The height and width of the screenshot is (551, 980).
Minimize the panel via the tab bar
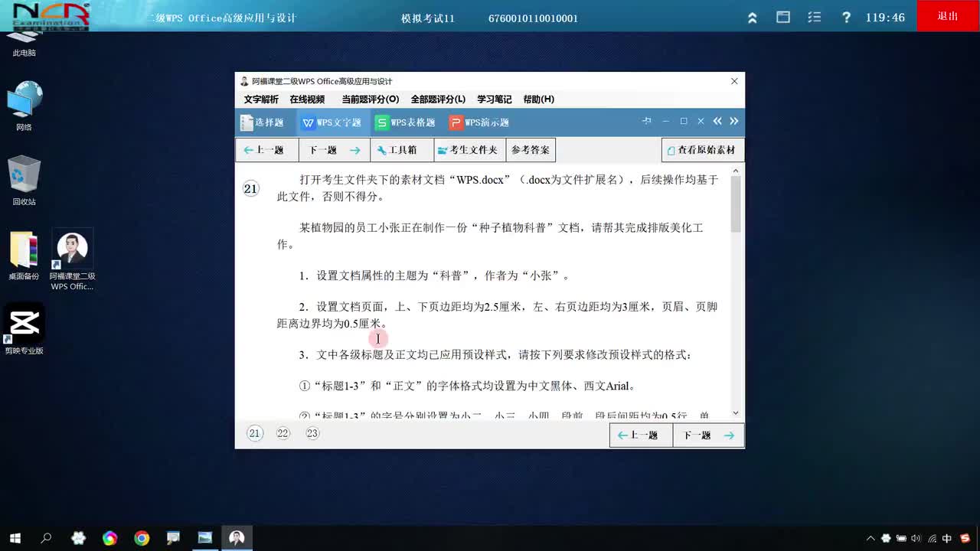click(x=665, y=121)
